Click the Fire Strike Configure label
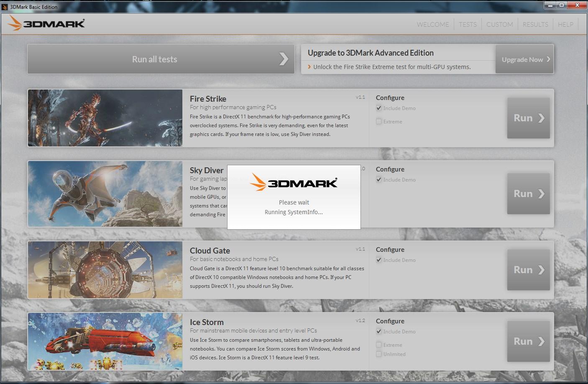Screen dimensions: 588x384 coord(390,97)
